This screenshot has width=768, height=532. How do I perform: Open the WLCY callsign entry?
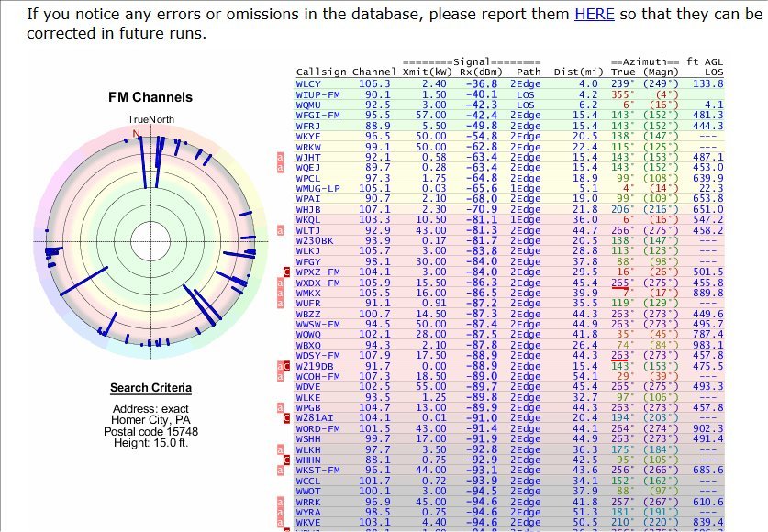[309, 83]
